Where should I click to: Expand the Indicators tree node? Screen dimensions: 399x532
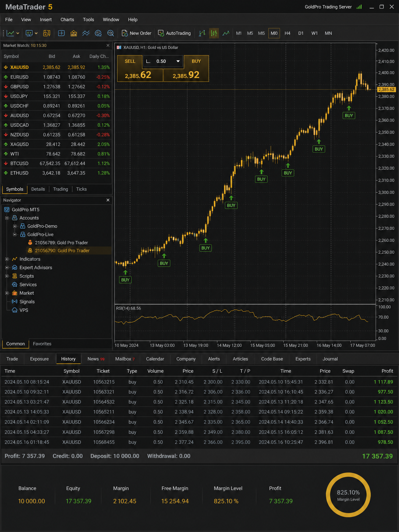(7, 259)
